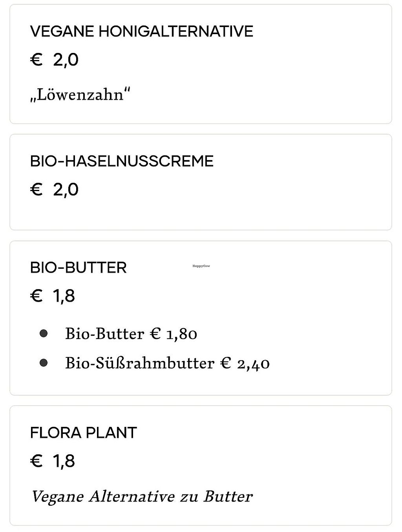This screenshot has width=402, height=532.
Task: Click the 1,8 price below Flora Plant
Action: (64, 461)
